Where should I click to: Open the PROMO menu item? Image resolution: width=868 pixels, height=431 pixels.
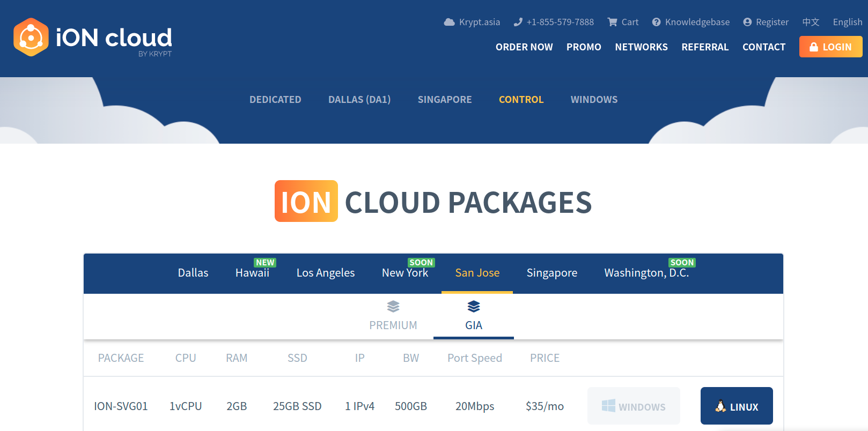[584, 47]
